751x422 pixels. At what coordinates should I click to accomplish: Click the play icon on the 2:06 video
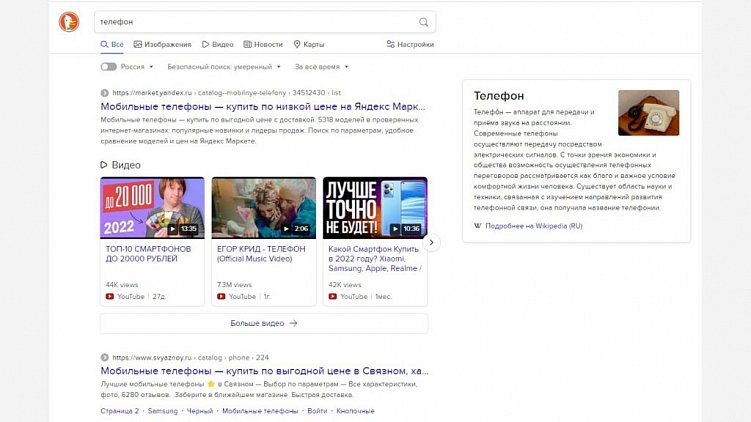(x=285, y=229)
